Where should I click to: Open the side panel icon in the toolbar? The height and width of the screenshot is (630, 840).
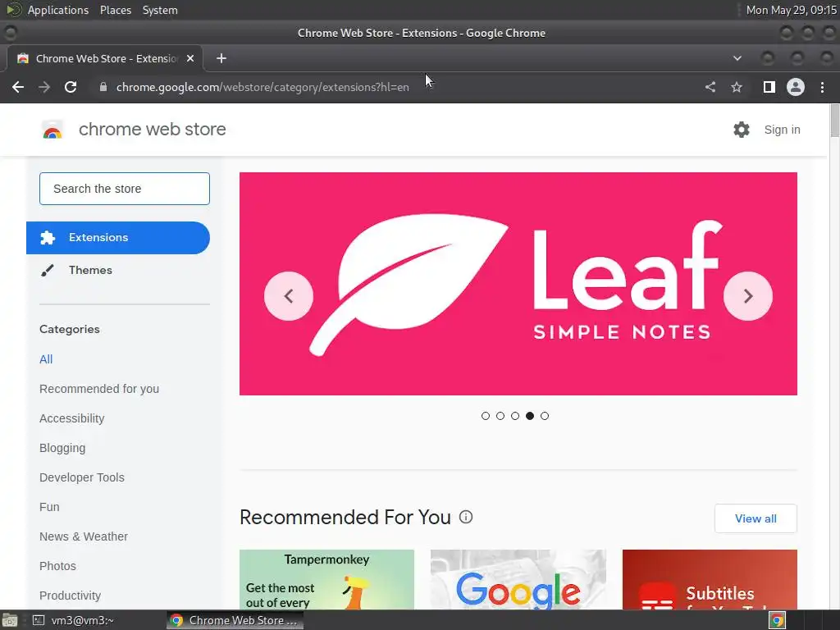pos(769,87)
